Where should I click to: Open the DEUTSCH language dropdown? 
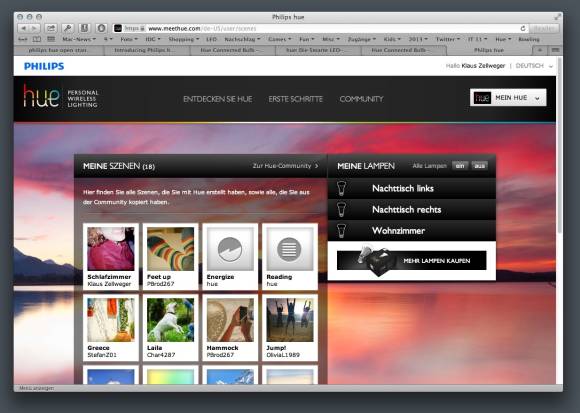click(534, 66)
